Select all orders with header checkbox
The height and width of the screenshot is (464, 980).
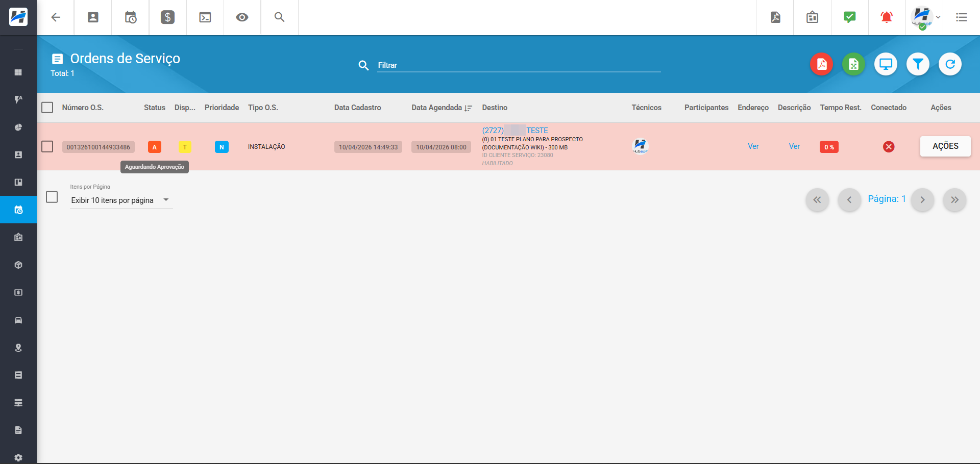[47, 108]
